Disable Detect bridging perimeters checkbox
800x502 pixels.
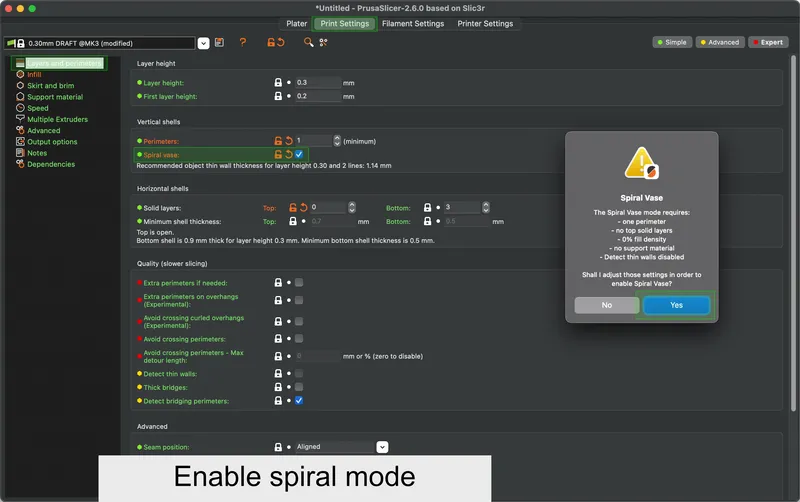tap(299, 400)
